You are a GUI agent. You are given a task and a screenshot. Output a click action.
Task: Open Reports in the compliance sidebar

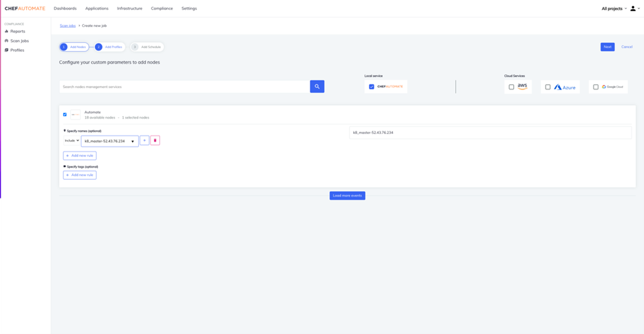(18, 32)
